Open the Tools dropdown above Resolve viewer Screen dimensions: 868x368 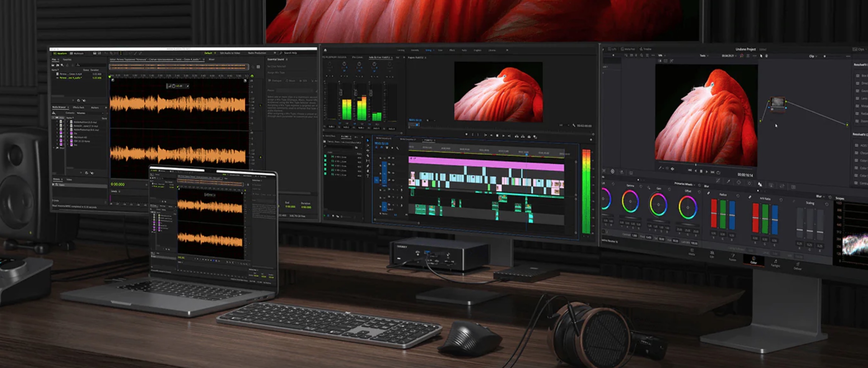click(x=704, y=56)
